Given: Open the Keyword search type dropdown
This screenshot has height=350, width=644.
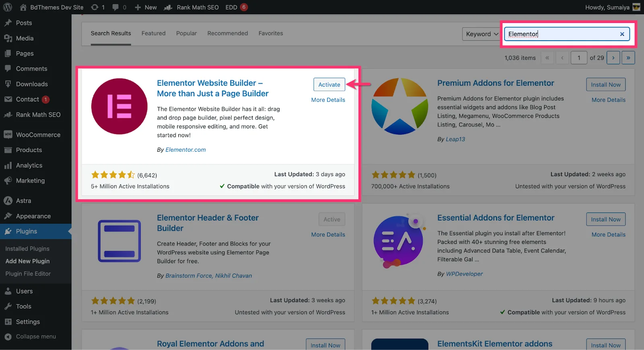Looking at the screenshot, I should pos(482,34).
